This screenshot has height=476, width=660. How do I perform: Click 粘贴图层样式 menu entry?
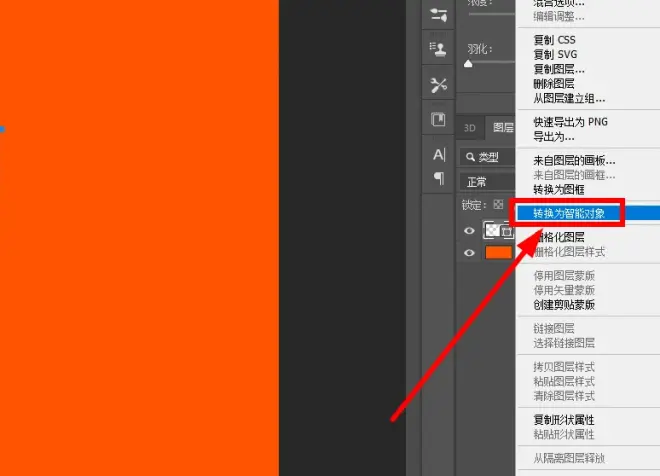[x=564, y=381]
